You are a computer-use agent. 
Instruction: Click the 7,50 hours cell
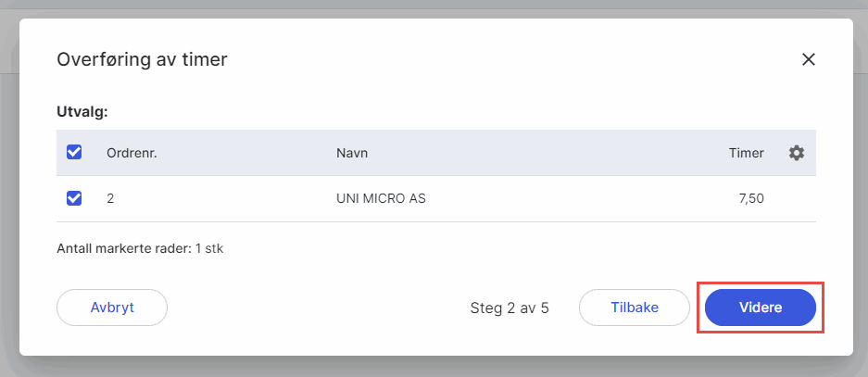tap(748, 198)
